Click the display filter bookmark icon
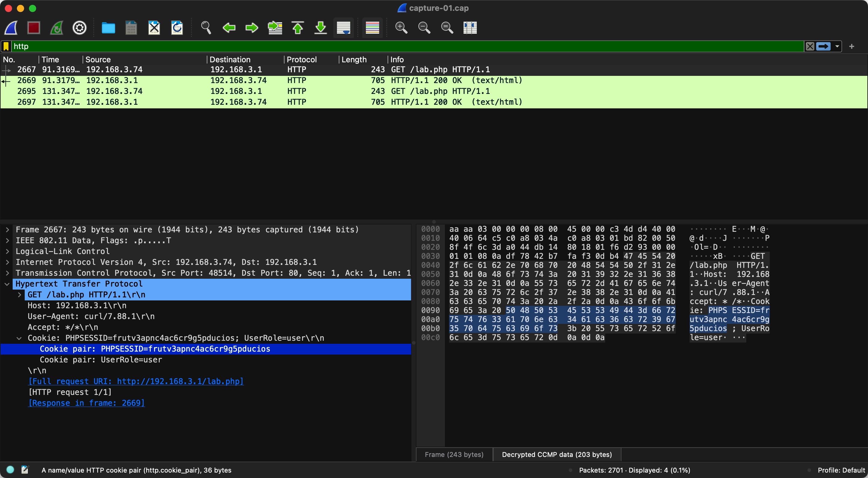Image resolution: width=868 pixels, height=478 pixels. pyautogui.click(x=6, y=46)
